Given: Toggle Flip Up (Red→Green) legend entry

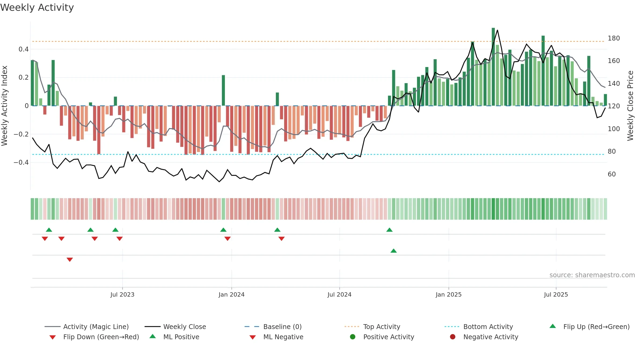Looking at the screenshot, I should click(x=589, y=327).
